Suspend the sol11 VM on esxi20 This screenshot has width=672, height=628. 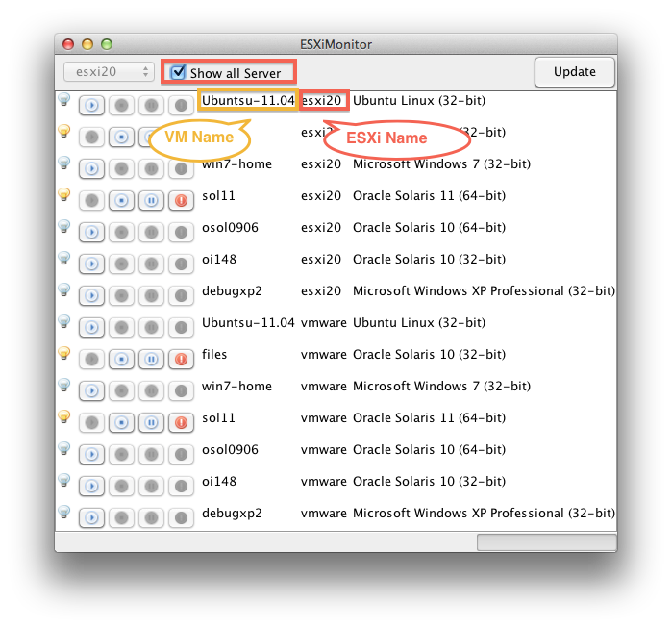click(151, 200)
